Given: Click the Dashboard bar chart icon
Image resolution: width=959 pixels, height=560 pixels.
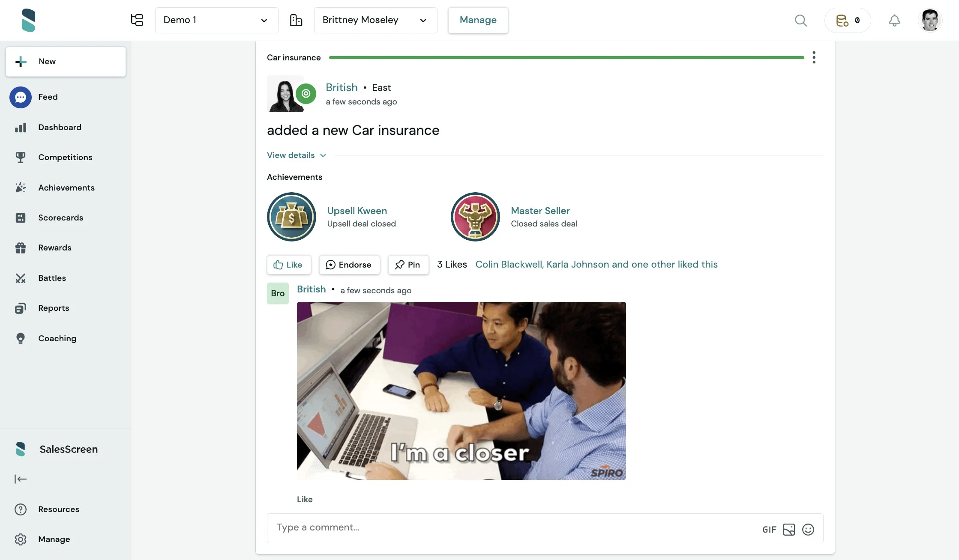Looking at the screenshot, I should (x=21, y=128).
